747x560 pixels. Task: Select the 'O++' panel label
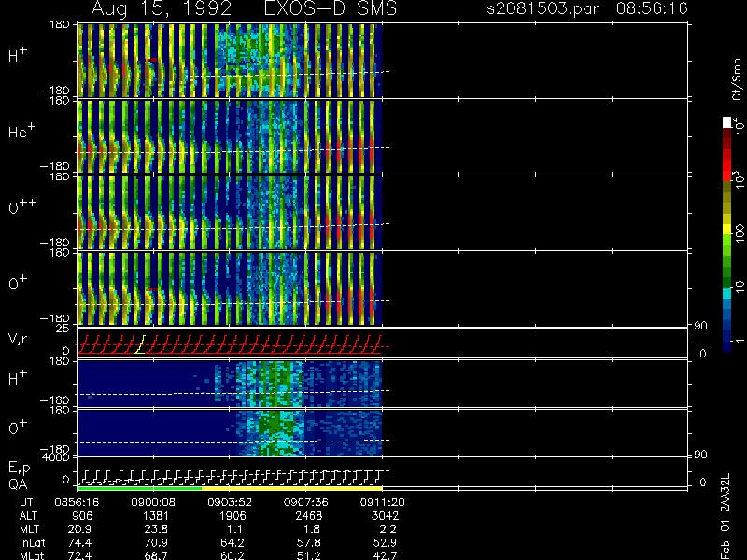[22, 206]
